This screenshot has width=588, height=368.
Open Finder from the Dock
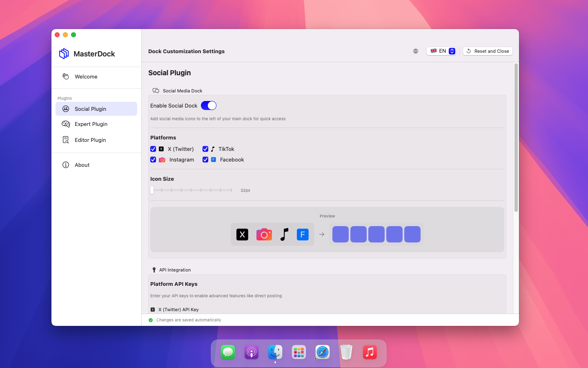click(275, 352)
